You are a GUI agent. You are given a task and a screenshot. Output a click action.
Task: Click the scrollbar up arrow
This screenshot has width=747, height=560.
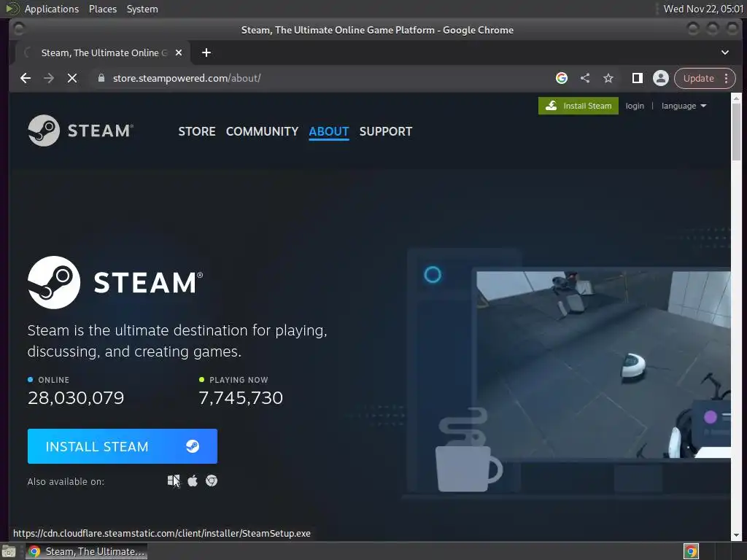[736, 98]
